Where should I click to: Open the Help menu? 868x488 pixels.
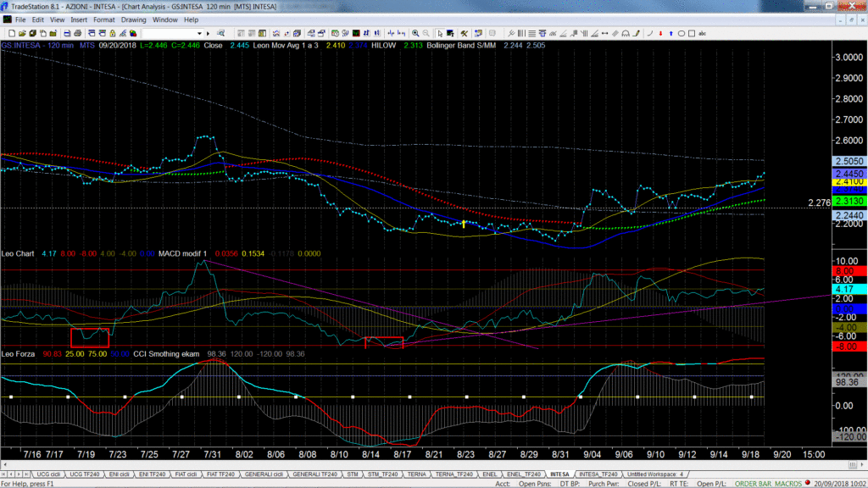191,20
